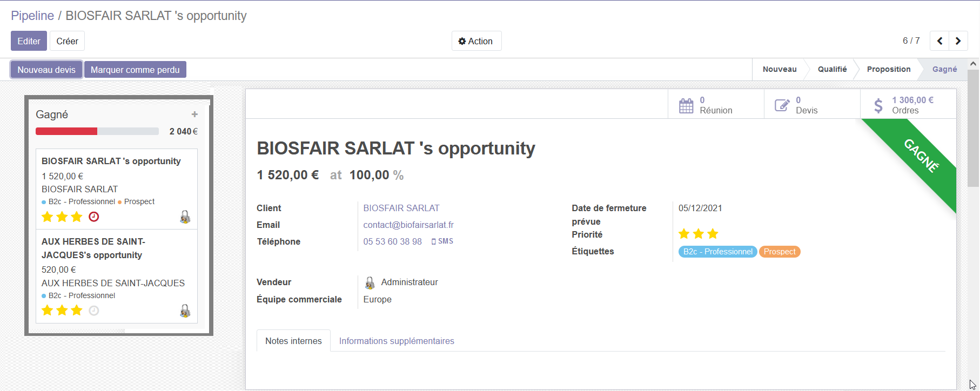Viewport: 980px width, 391px height.
Task: Click the SMS phone icon
Action: click(x=442, y=241)
